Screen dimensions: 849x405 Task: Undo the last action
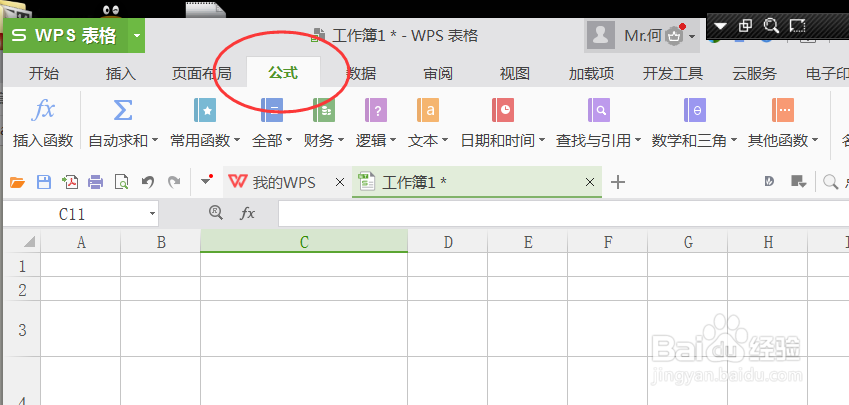coord(147,182)
